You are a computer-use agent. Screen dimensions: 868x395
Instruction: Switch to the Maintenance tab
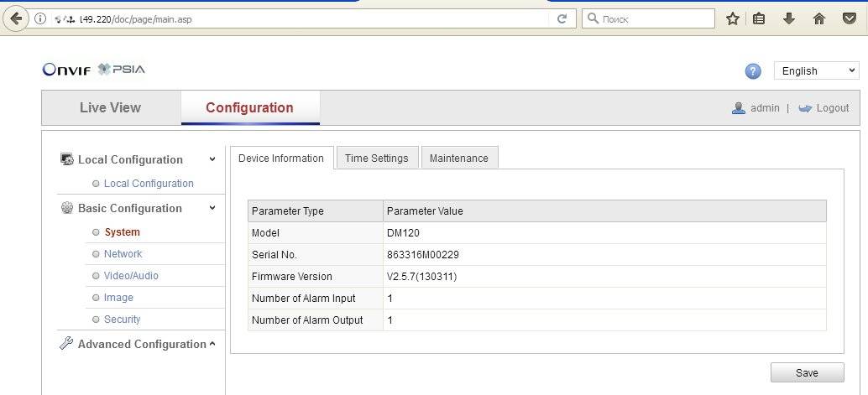pyautogui.click(x=458, y=158)
